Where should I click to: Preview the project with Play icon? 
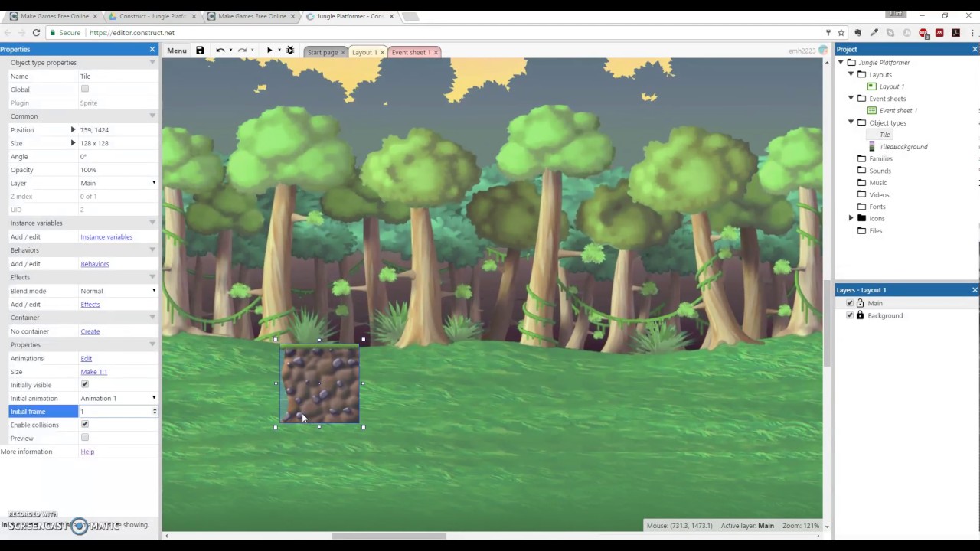coord(269,51)
